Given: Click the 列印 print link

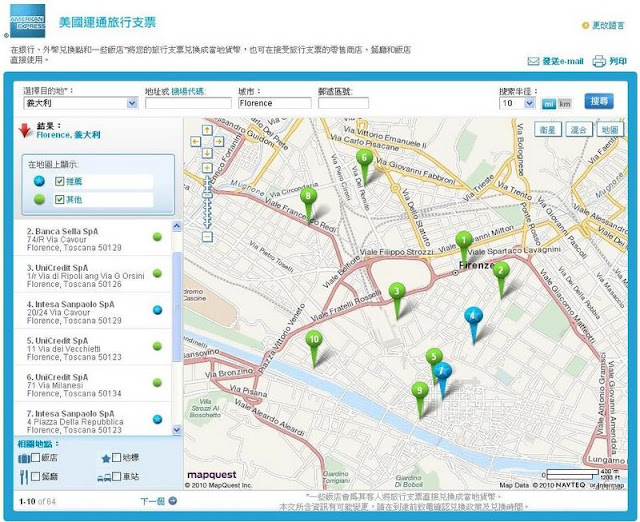Looking at the screenshot, I should click(x=618, y=61).
